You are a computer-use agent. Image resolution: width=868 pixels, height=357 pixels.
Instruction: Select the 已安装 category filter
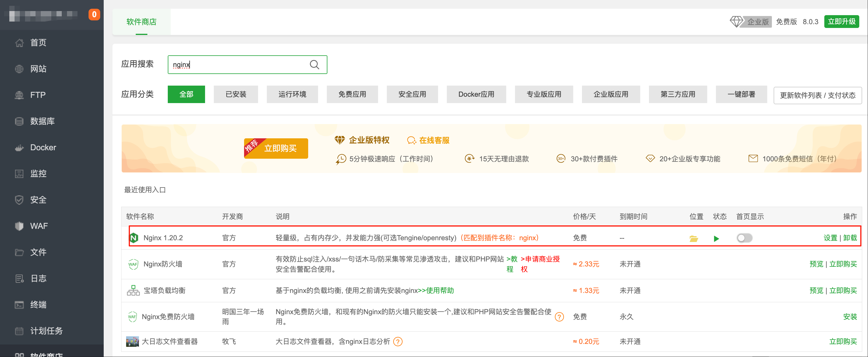point(236,94)
